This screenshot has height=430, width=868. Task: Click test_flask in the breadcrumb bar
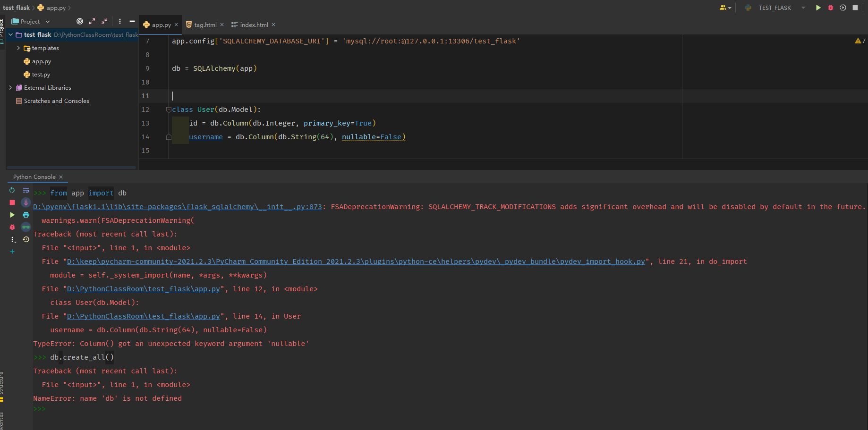pyautogui.click(x=16, y=8)
